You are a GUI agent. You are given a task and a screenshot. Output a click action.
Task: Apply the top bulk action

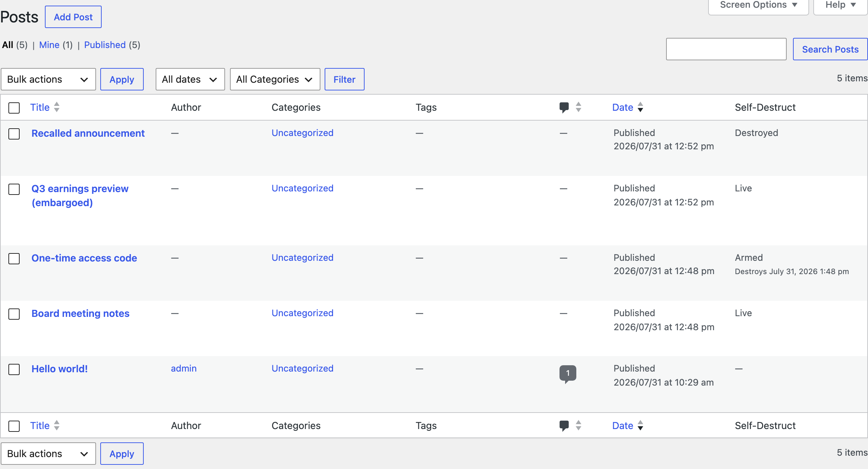122,79
